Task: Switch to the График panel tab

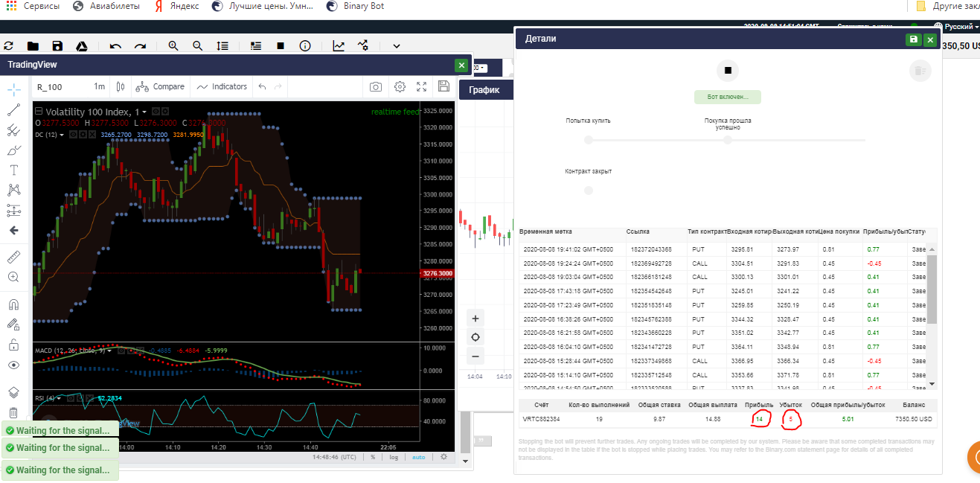Action: pyautogui.click(x=485, y=91)
